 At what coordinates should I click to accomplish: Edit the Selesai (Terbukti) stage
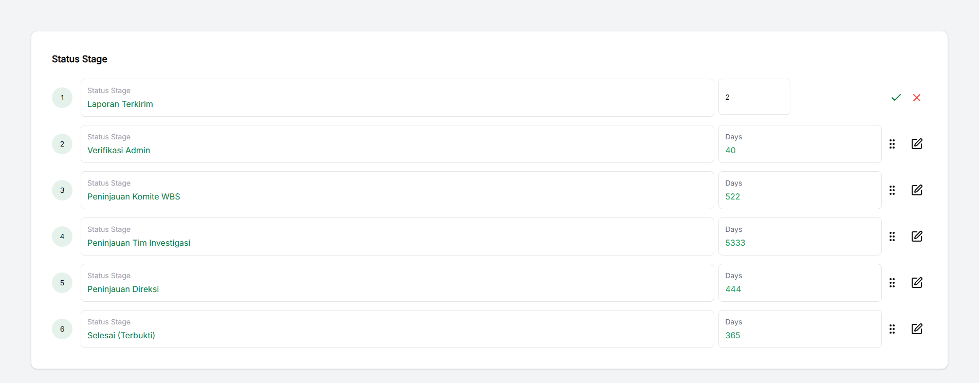point(917,329)
